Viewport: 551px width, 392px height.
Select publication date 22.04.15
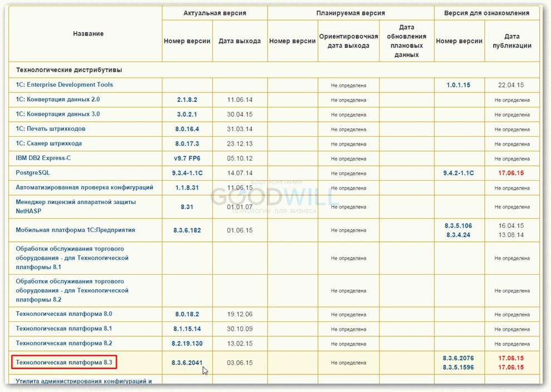coord(511,85)
